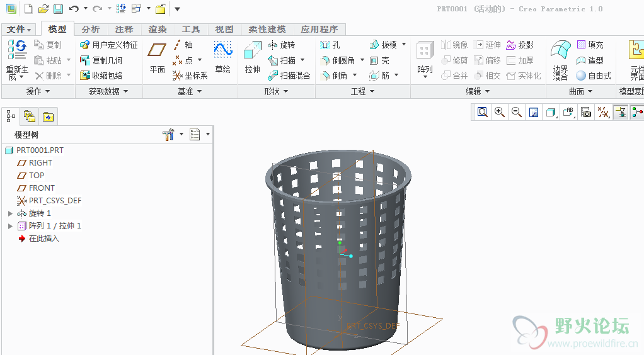Switch to the 视图 tab
This screenshot has height=355, width=644.
[x=224, y=29]
